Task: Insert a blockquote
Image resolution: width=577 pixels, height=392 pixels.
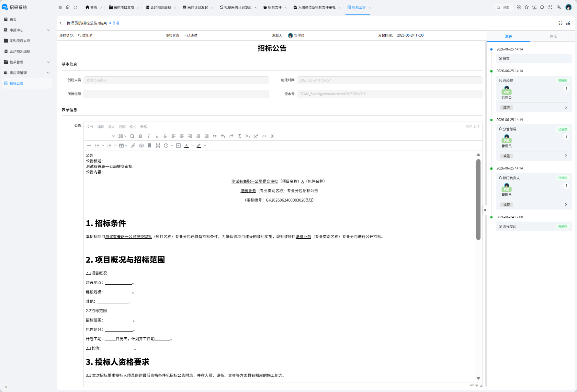Action: click(215, 136)
